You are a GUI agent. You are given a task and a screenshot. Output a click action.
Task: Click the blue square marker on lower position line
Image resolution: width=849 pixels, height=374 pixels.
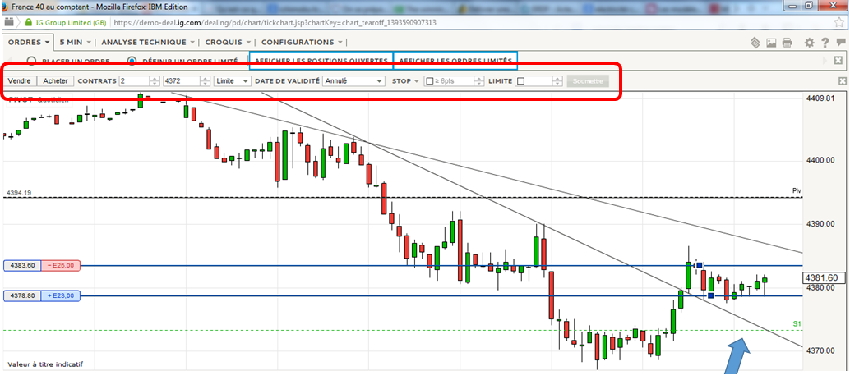(x=711, y=296)
